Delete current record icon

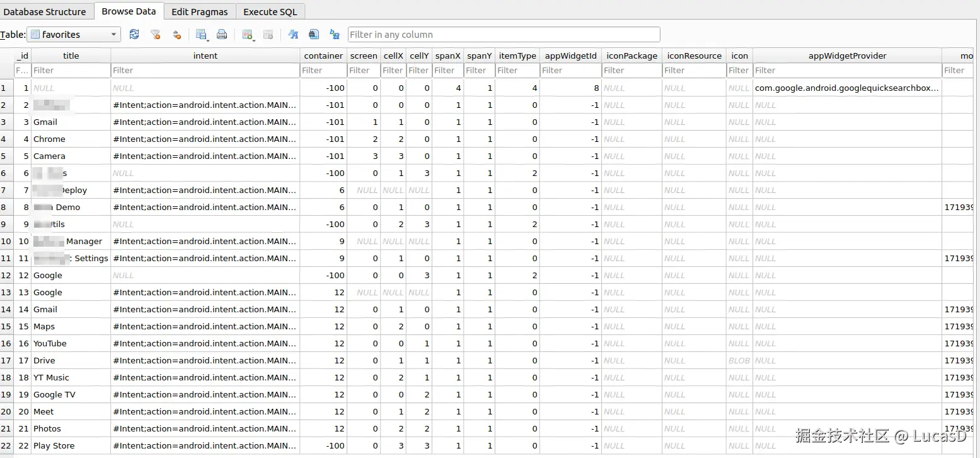coord(268,35)
